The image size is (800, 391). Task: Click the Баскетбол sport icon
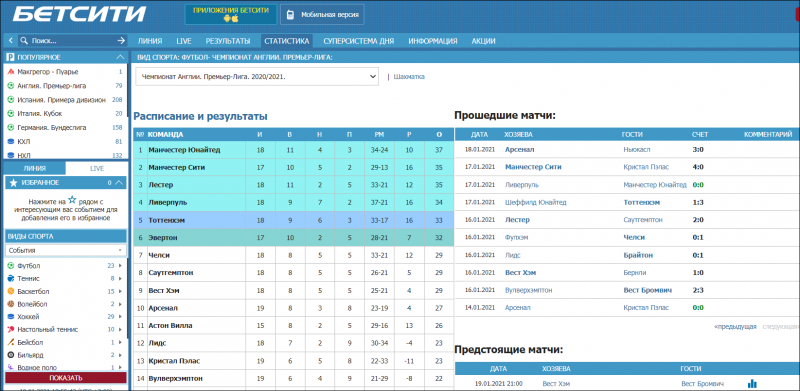11,291
